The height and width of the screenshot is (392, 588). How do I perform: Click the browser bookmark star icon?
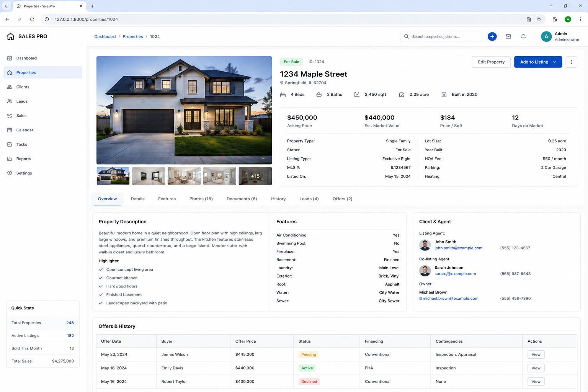coord(539,19)
